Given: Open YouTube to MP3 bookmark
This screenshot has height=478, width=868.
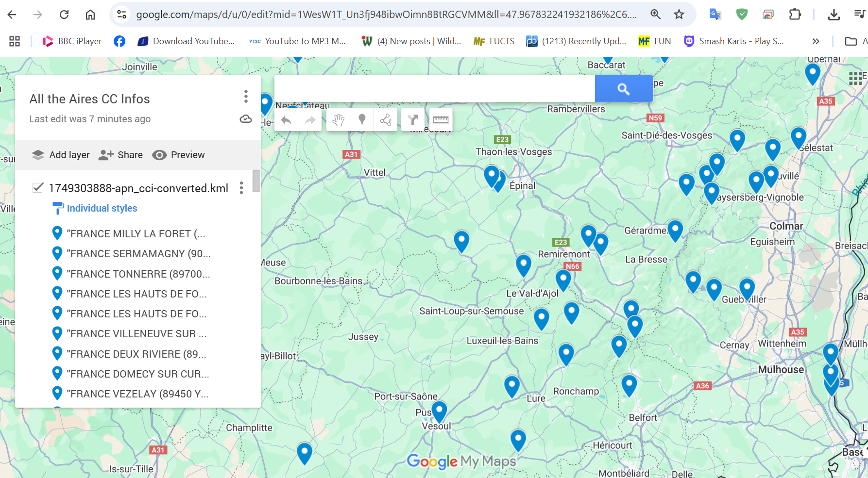Looking at the screenshot, I should coord(297,41).
